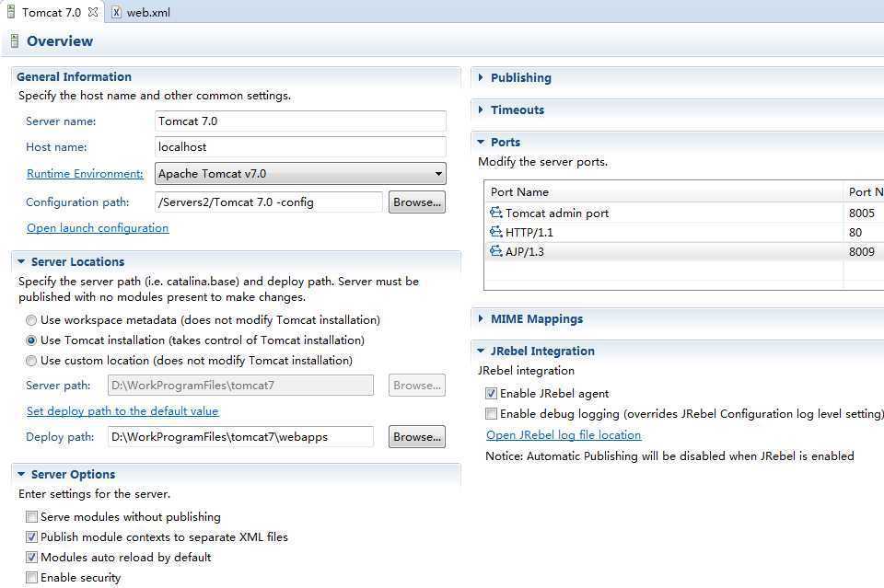Click Open JRebel log file location
Image resolution: width=884 pixels, height=588 pixels.
[564, 435]
